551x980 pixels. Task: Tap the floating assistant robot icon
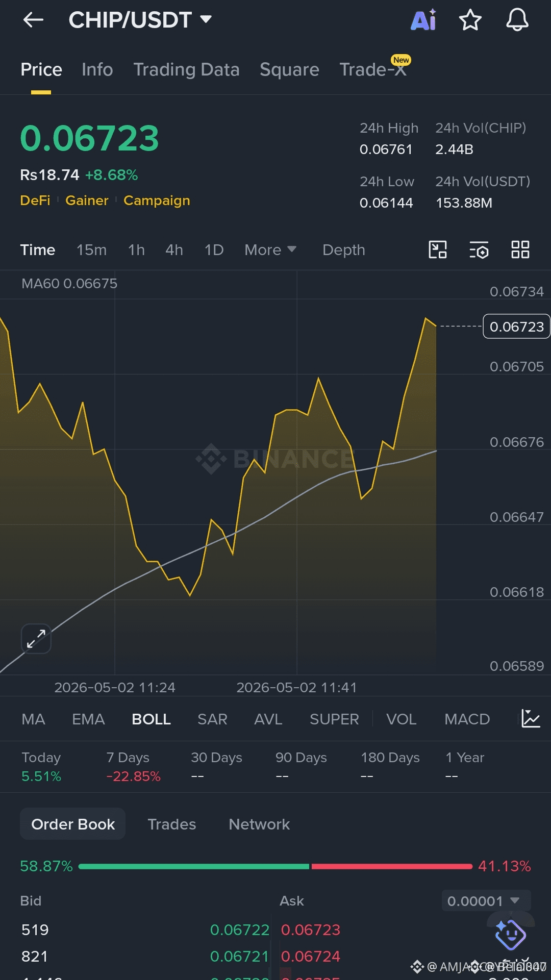510,935
